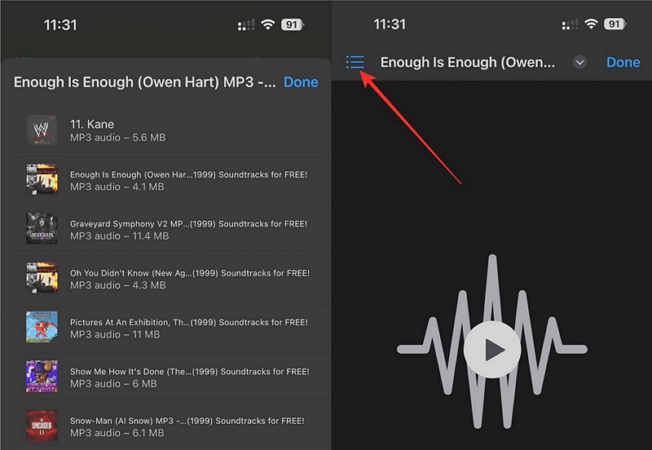Viewport: 652px width, 450px height.
Task: Tap the battery 91 indicator in left status bar
Action: tap(292, 25)
